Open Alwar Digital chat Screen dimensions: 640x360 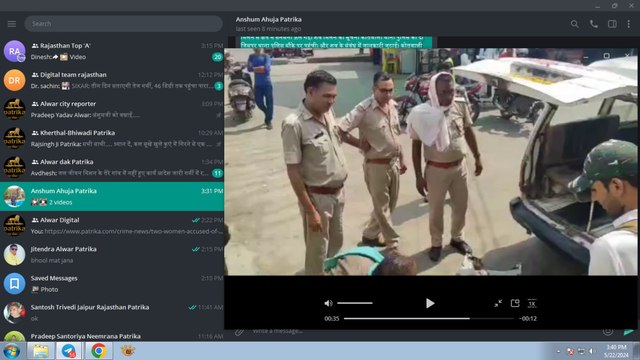[x=112, y=225]
